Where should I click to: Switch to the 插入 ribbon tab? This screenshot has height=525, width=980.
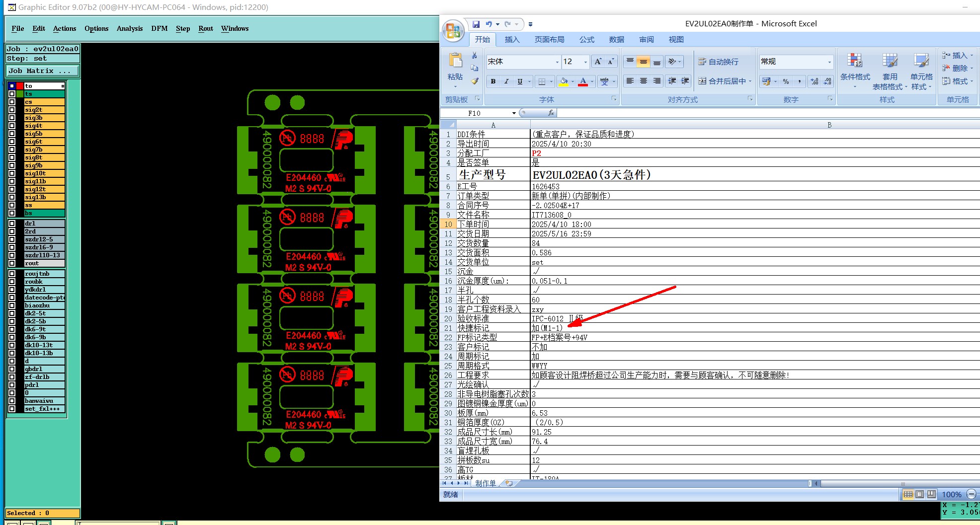coord(512,40)
